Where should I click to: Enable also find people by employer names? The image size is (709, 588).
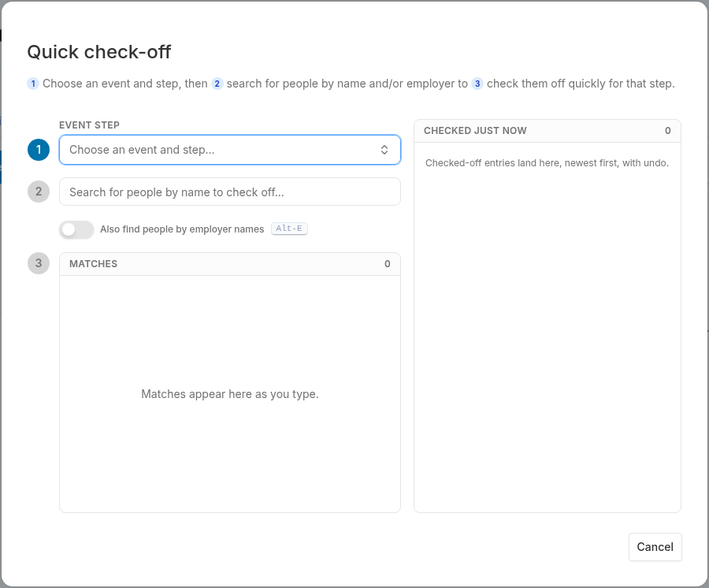(76, 229)
